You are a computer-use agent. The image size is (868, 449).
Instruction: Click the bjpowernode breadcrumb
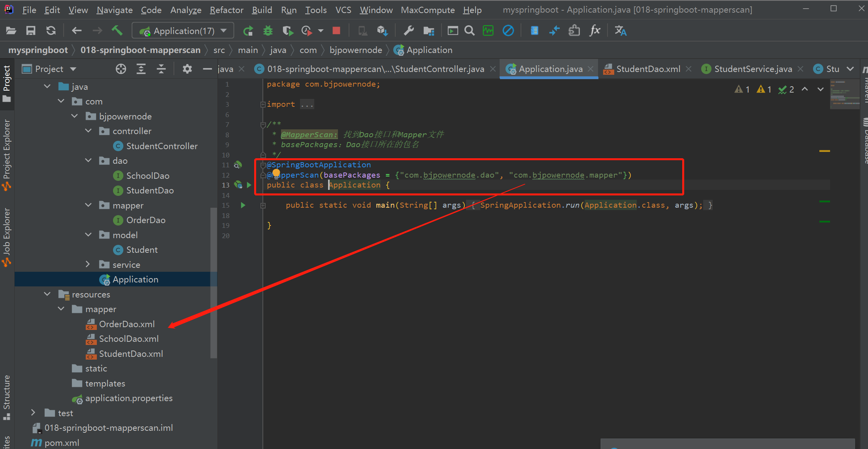[x=356, y=50]
